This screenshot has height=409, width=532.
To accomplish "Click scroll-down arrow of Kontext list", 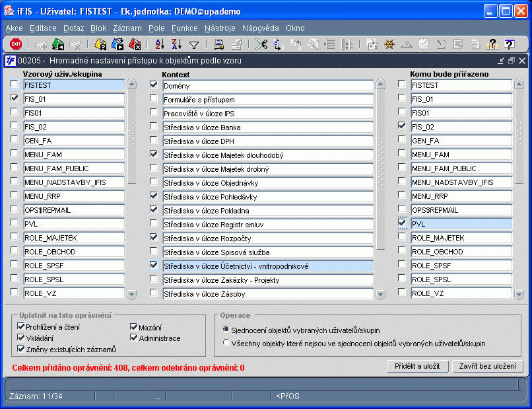I will click(x=381, y=295).
